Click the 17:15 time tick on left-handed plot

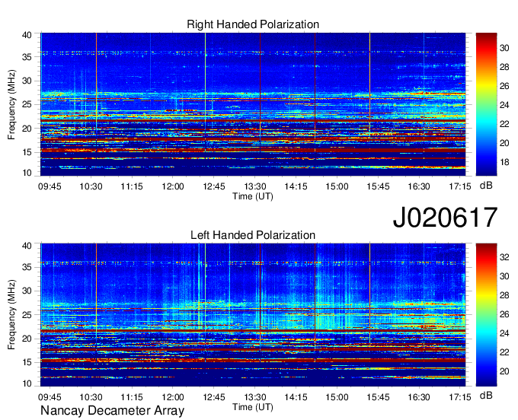[460, 396]
